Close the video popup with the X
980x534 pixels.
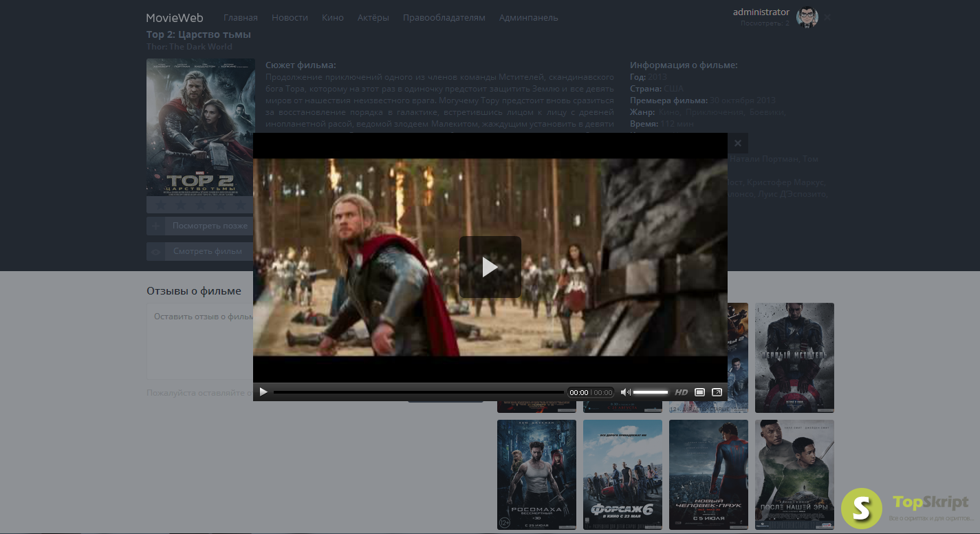[738, 143]
